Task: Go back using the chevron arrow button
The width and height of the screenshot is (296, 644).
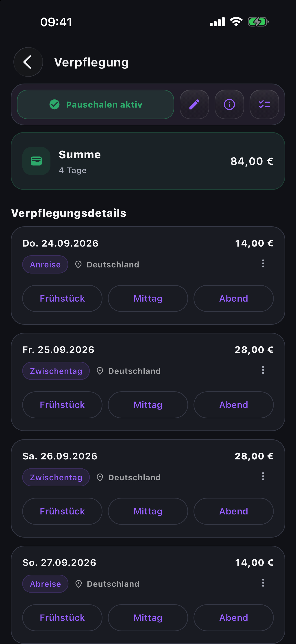Action: pyautogui.click(x=28, y=62)
